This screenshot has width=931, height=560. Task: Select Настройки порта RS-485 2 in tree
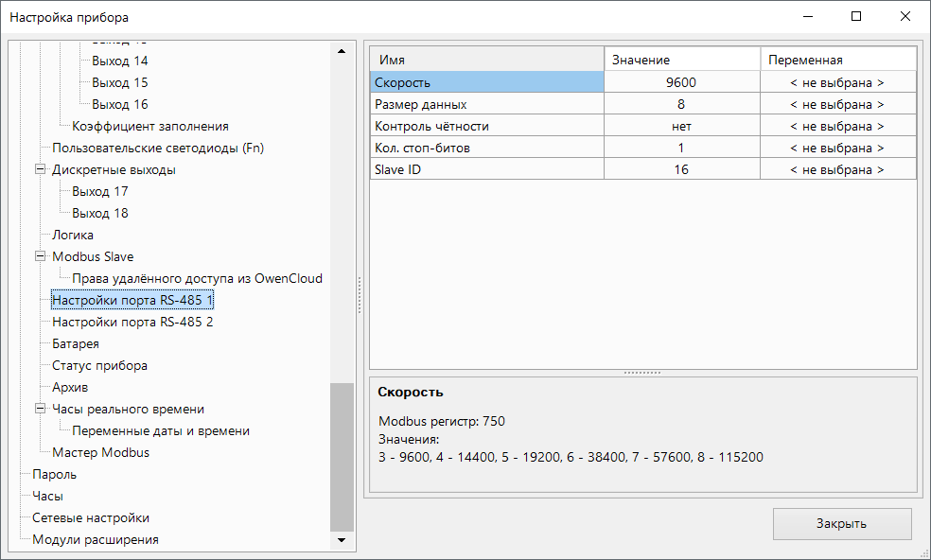pyautogui.click(x=132, y=322)
